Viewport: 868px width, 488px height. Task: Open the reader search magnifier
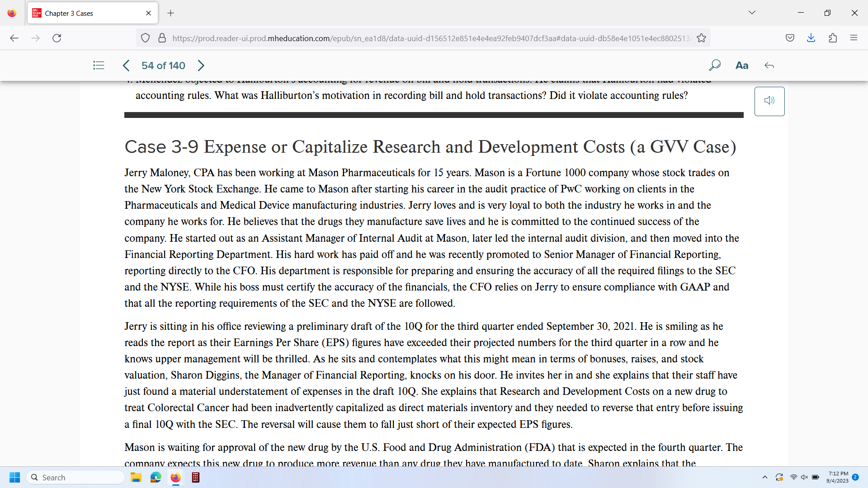714,66
